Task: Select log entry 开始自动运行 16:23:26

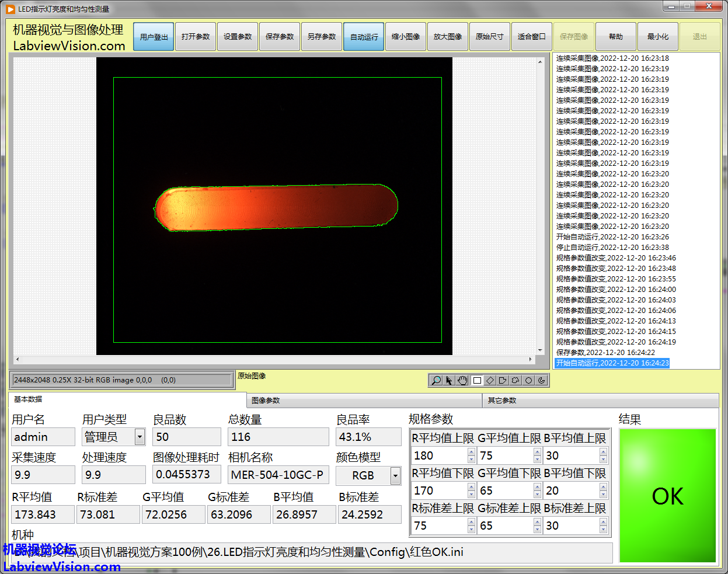Action: tap(612, 237)
